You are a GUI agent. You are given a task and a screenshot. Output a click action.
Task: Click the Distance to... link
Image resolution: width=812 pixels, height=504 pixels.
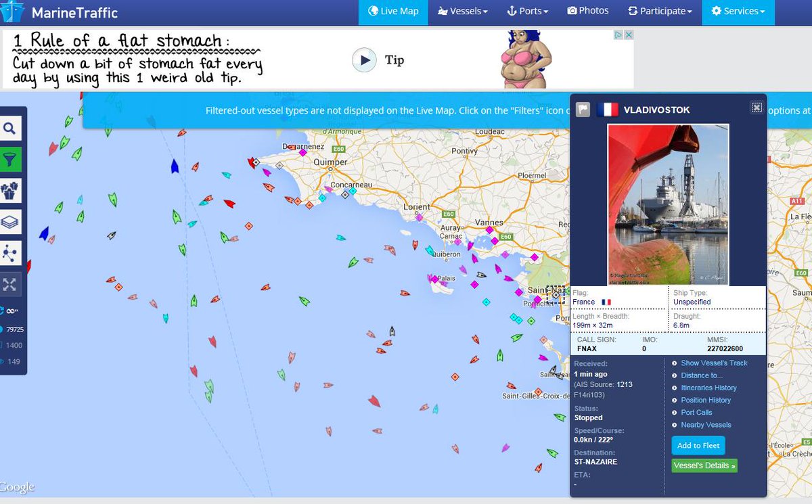tap(702, 375)
